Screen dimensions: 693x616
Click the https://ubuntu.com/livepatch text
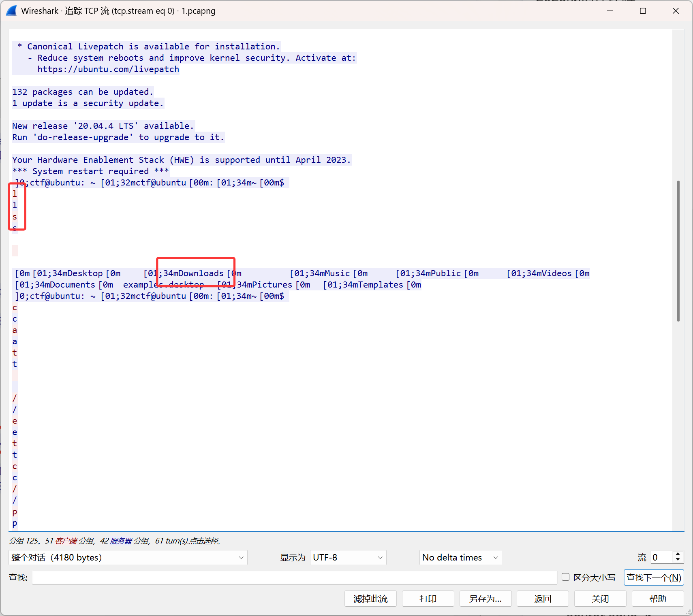tap(108, 69)
